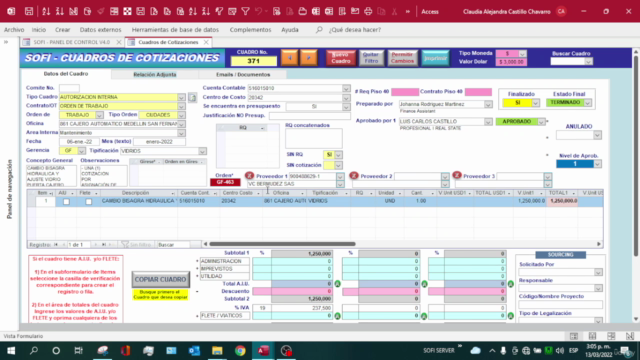
Task: Open the Buscar Cuadro dropdown
Action: click(x=589, y=62)
